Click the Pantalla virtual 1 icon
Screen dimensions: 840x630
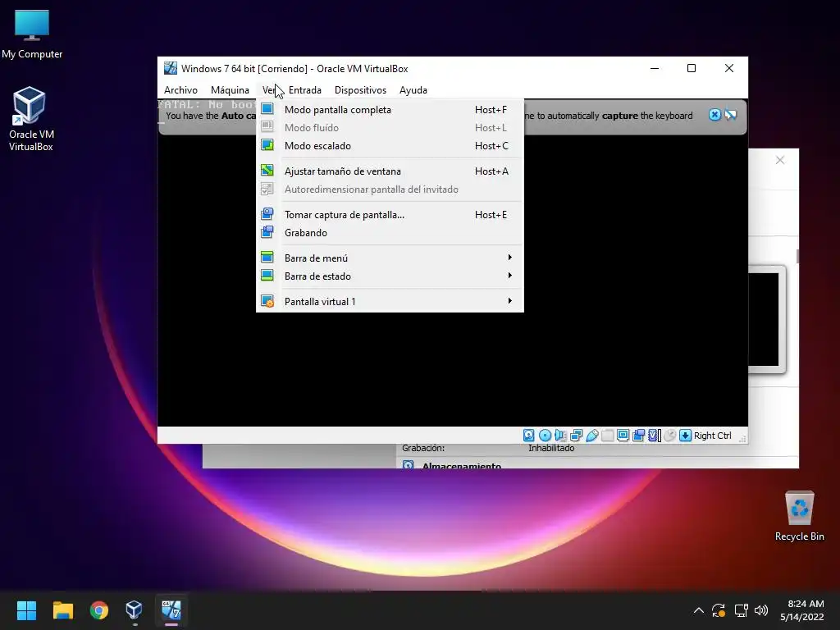click(x=267, y=301)
